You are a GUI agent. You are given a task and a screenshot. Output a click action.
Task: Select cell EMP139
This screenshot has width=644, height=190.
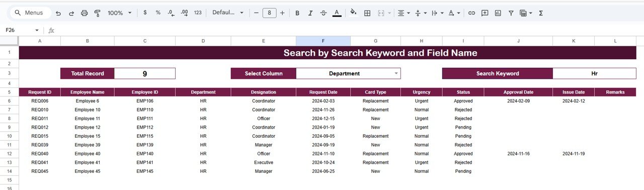[145, 145]
